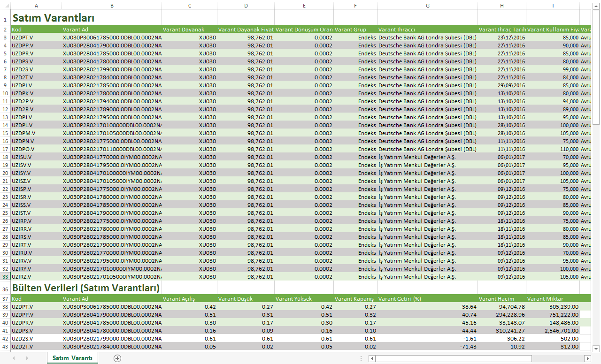Click value 33,143.07 in row 40
Image resolution: width=601 pixels, height=364 pixels.
[502, 323]
